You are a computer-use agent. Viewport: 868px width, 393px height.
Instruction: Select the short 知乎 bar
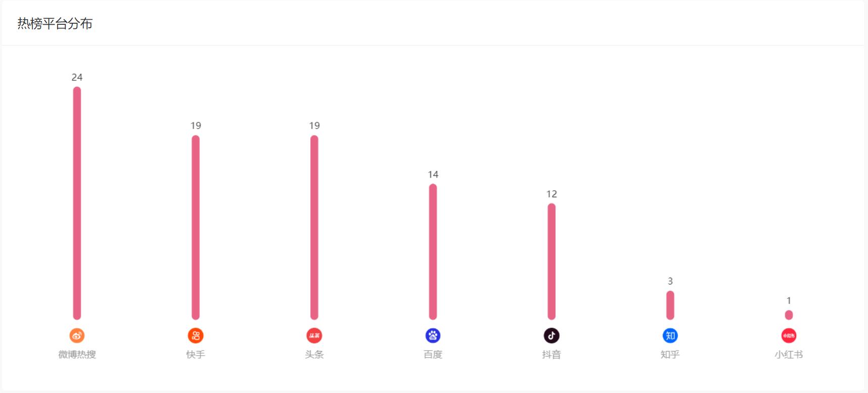tap(670, 305)
